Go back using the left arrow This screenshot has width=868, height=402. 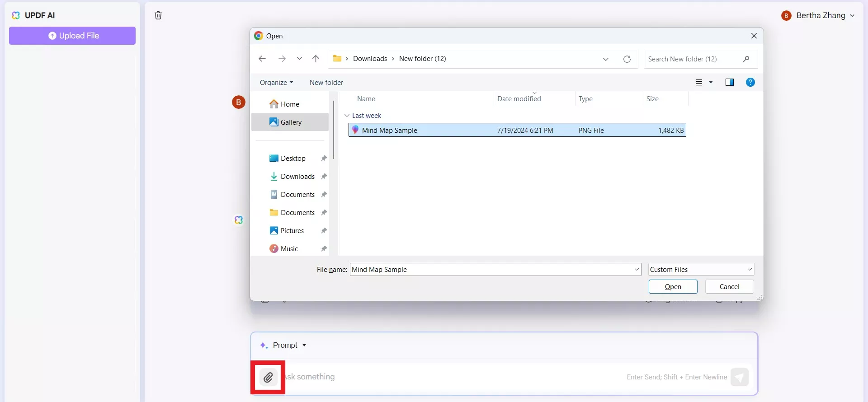(262, 59)
